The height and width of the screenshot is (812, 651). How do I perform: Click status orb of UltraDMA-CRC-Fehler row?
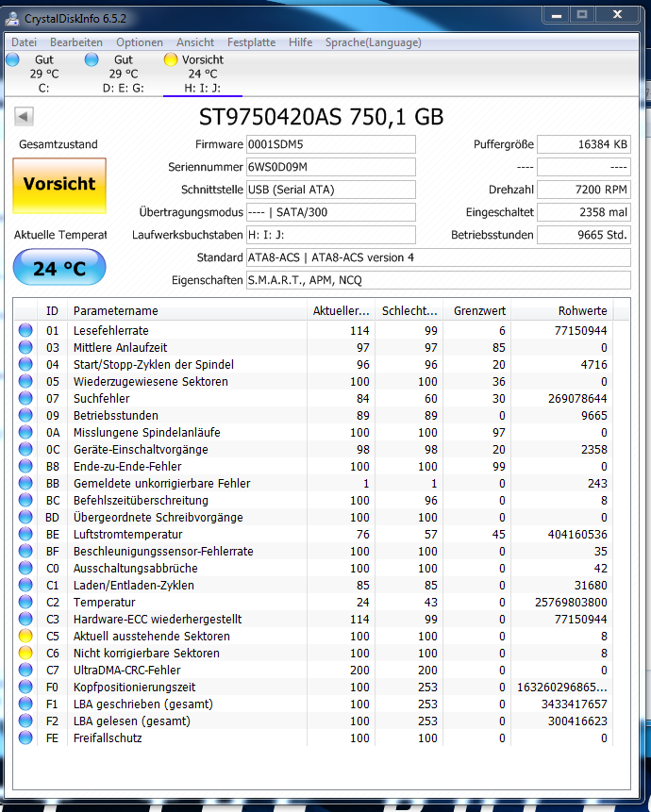pos(25,670)
